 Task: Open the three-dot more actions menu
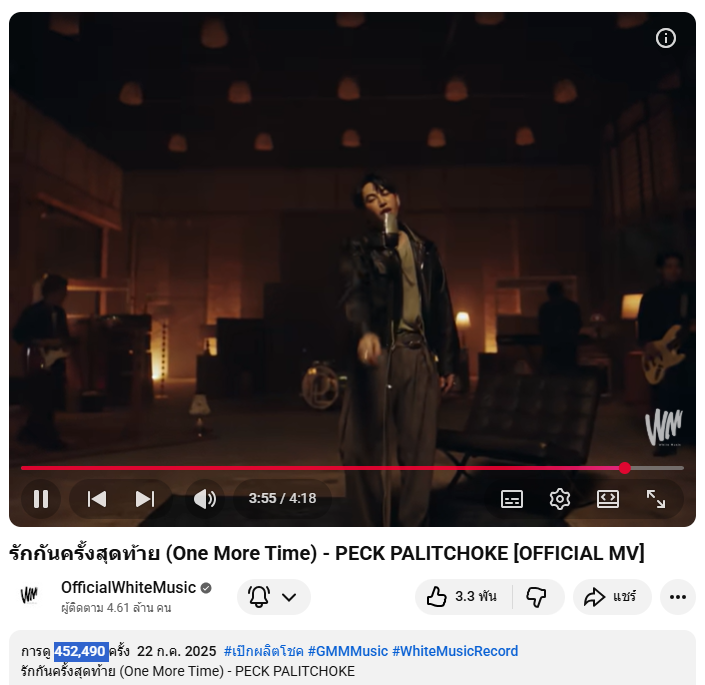(x=678, y=597)
